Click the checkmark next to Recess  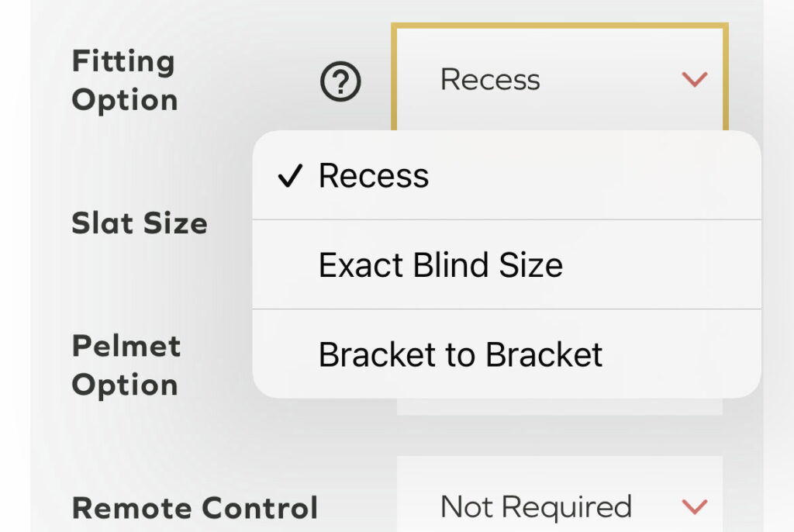pyautogui.click(x=290, y=177)
